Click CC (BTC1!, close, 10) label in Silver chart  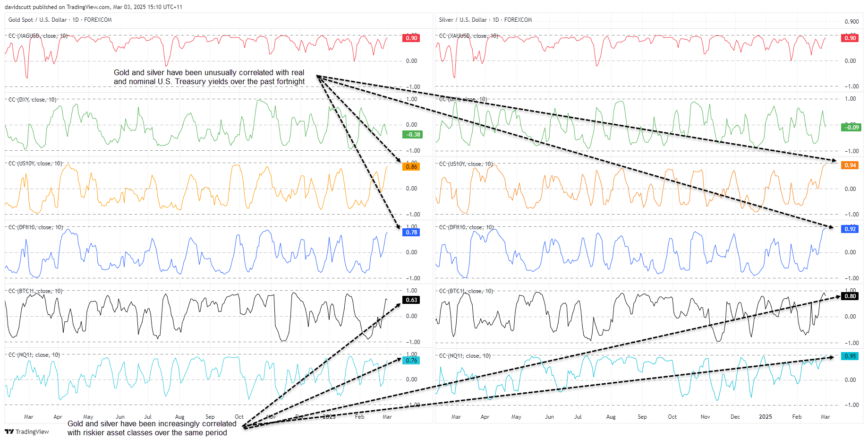click(x=466, y=291)
